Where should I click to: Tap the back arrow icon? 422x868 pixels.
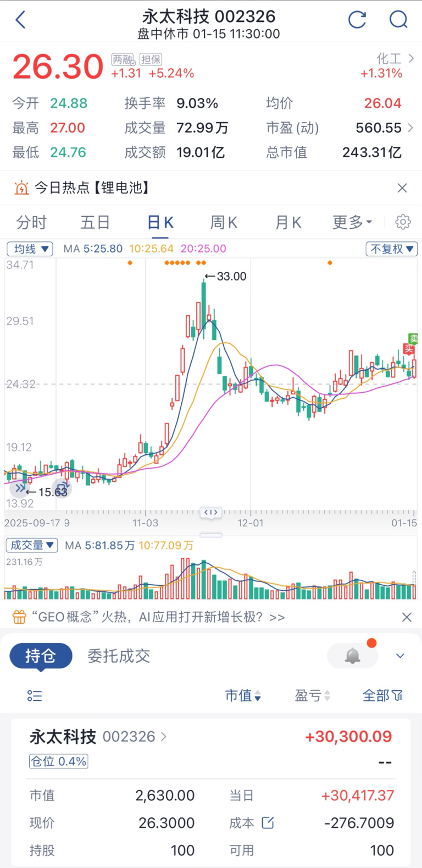20,20
